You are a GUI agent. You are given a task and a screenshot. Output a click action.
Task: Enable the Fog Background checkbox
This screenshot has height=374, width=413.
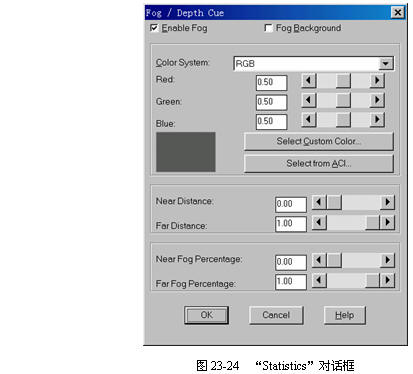coord(268,28)
